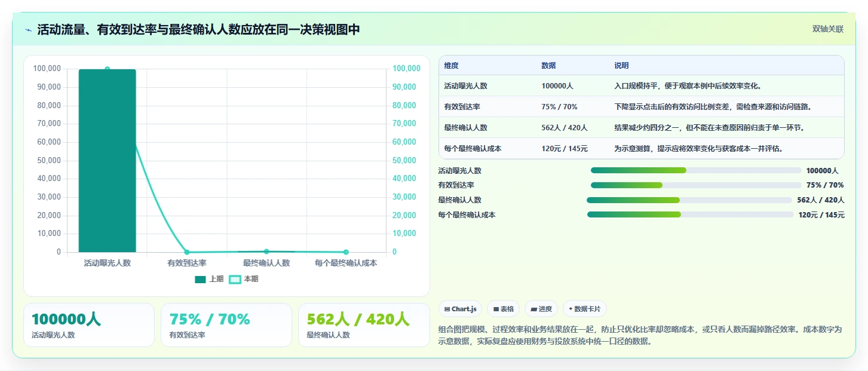Click the 每个最终确认成本 progress bar
The height and width of the screenshot is (371, 868).
click(691, 214)
